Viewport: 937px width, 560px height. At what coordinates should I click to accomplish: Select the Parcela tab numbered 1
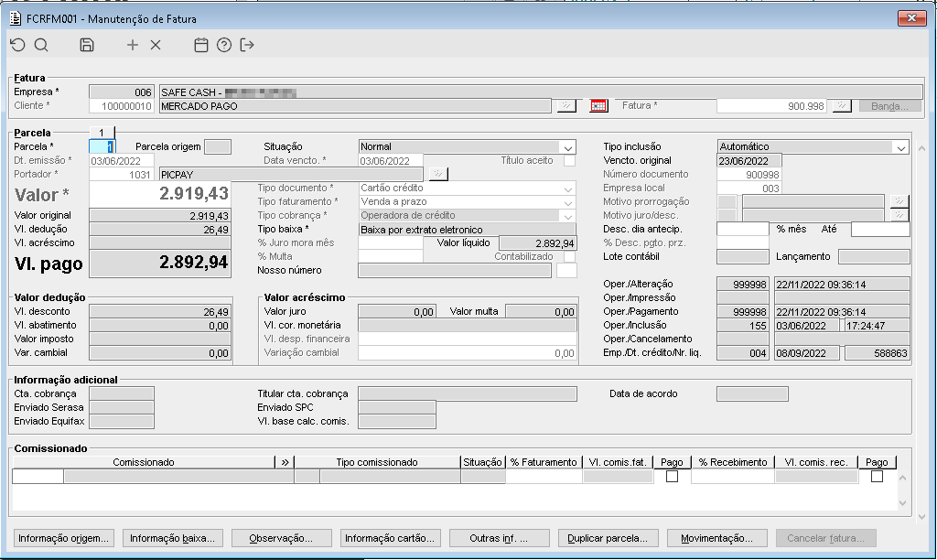(x=102, y=133)
